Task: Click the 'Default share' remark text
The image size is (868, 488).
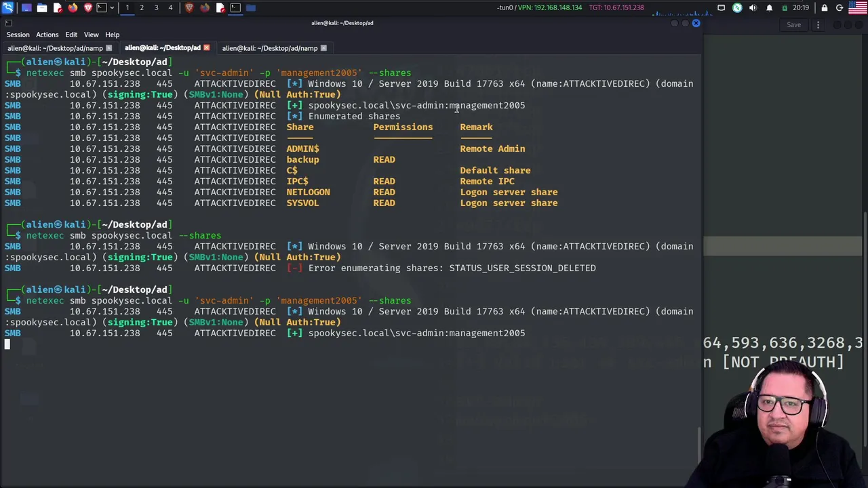Action: pos(495,170)
